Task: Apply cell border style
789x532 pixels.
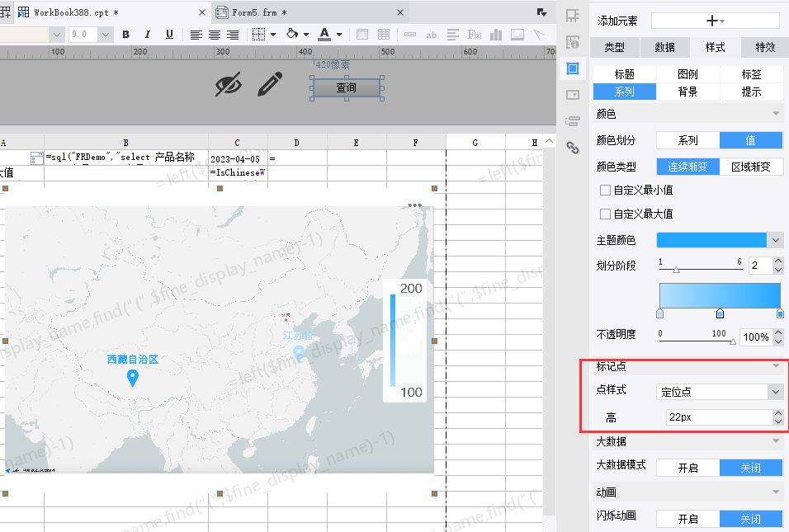Action: coord(258,35)
